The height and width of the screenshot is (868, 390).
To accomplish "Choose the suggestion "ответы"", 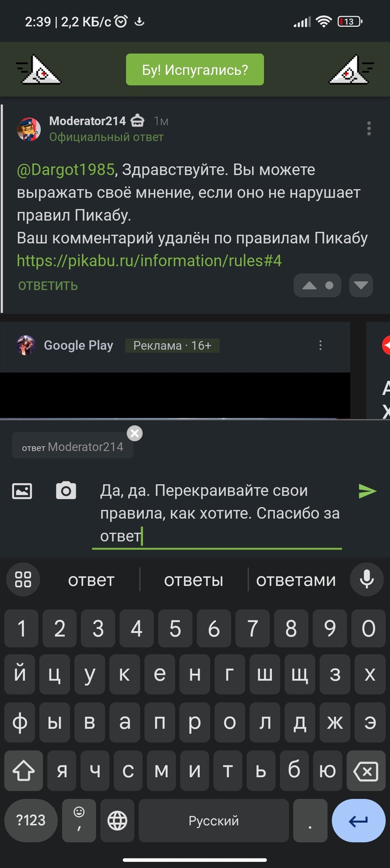I will click(x=193, y=580).
